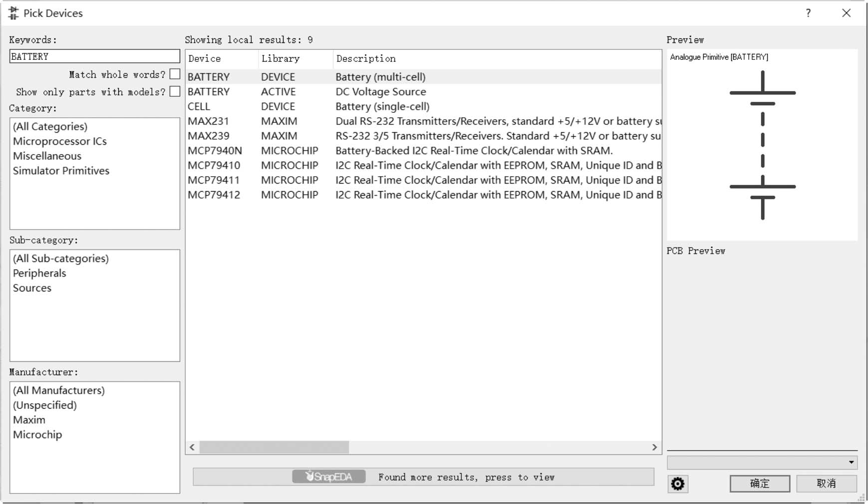Screen dimensions: 868x504
Task: Click the Keywords input field
Action: (x=94, y=56)
